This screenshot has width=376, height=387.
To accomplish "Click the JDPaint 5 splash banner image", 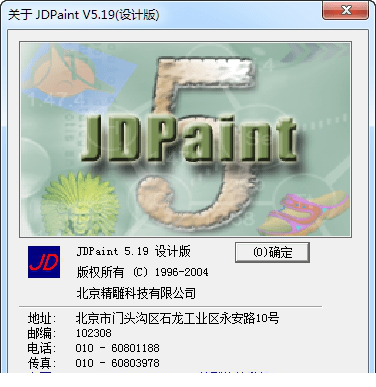I will (x=185, y=139).
